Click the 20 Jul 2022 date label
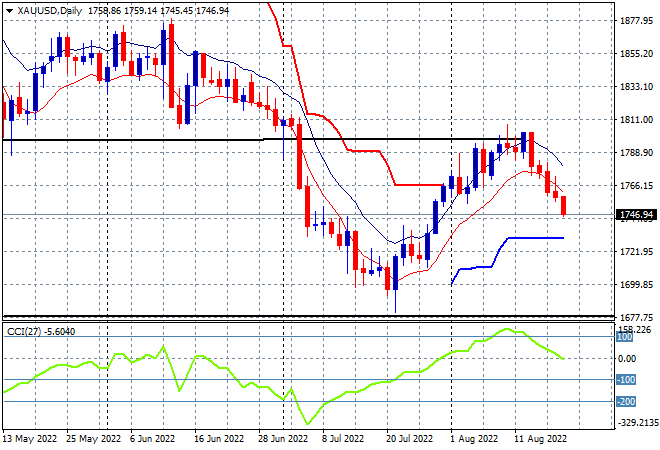This screenshot has width=660, height=450. point(409,439)
